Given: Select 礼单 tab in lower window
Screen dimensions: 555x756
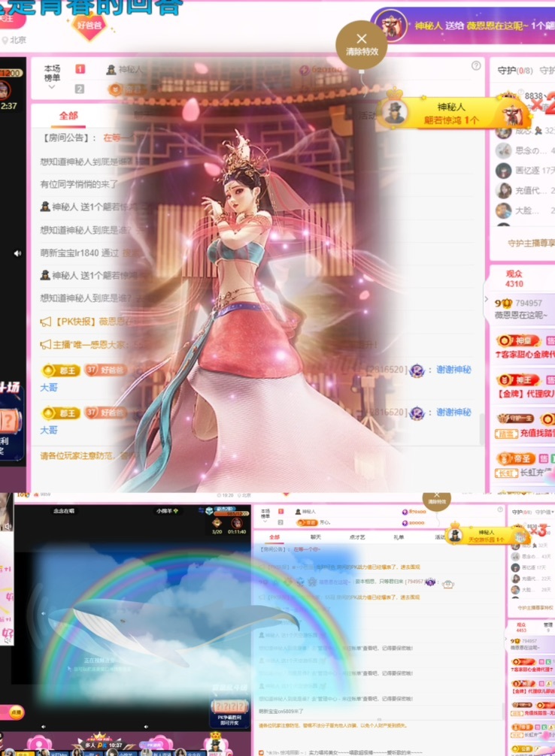Looking at the screenshot, I should tap(399, 537).
